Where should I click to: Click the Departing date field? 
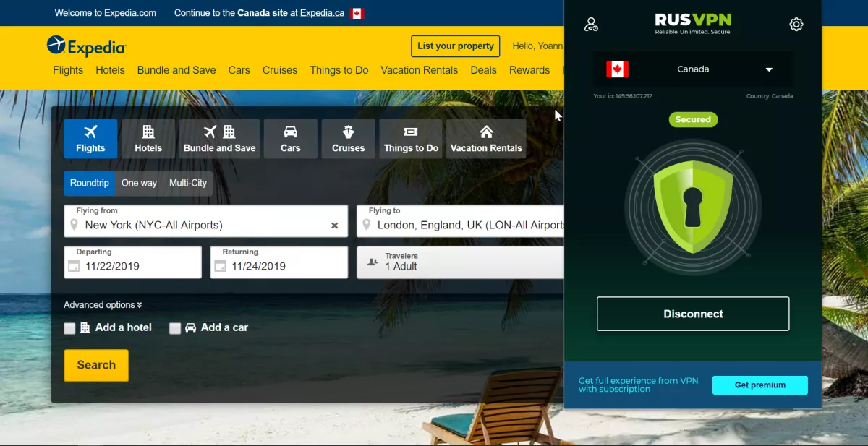(x=132, y=262)
